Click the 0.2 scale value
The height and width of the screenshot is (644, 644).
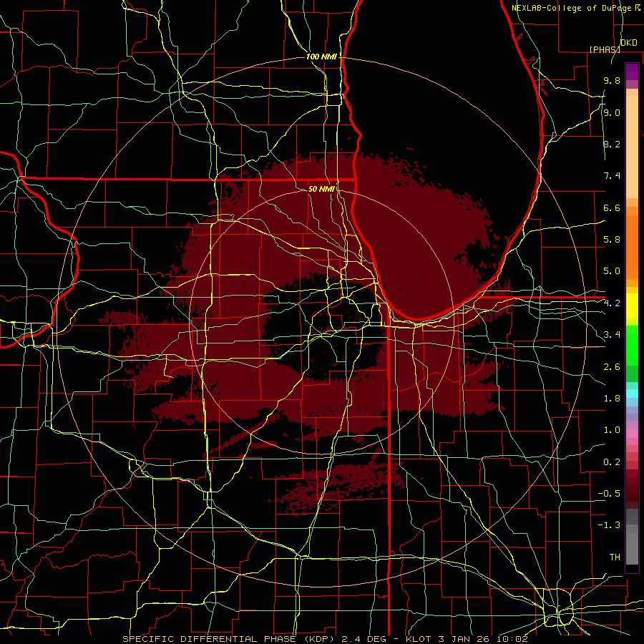(x=612, y=462)
